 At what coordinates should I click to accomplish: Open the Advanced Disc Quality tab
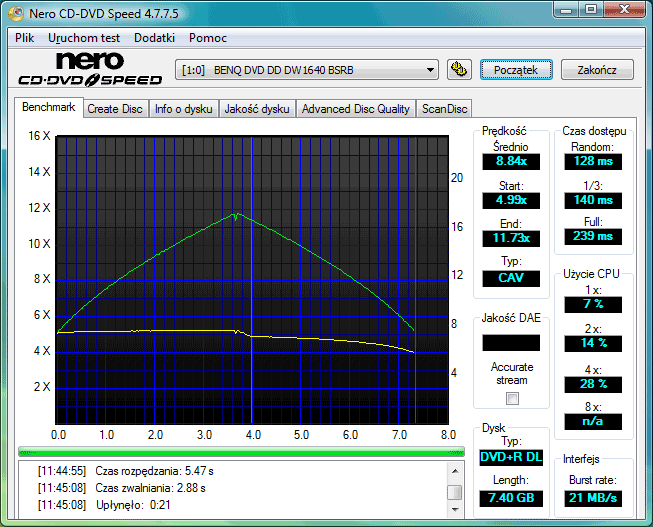click(x=356, y=109)
